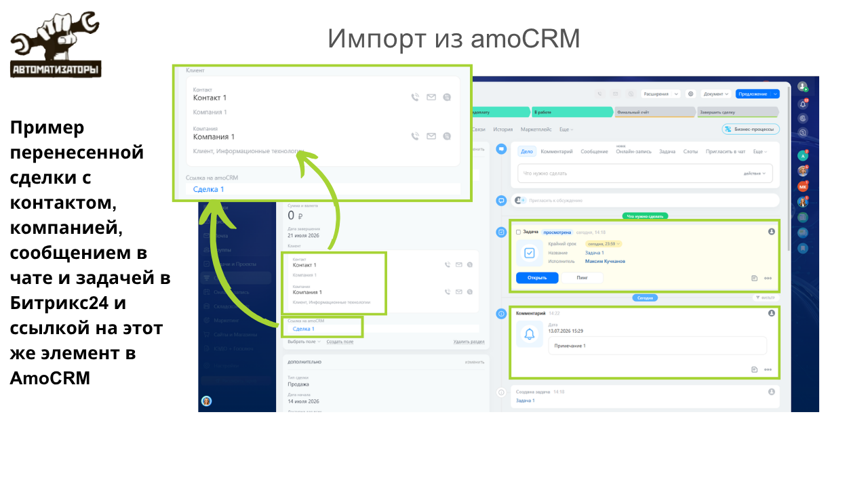Click the blue Предложение button
Screen dimensions: 868x488
(x=753, y=94)
